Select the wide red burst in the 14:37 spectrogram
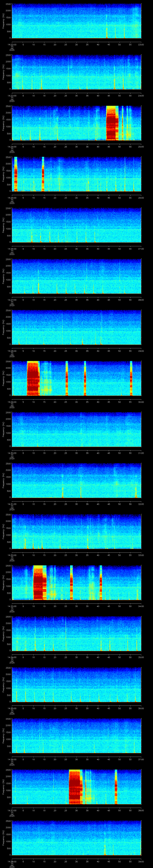Screen dimensions: 153x868 (76, 787)
